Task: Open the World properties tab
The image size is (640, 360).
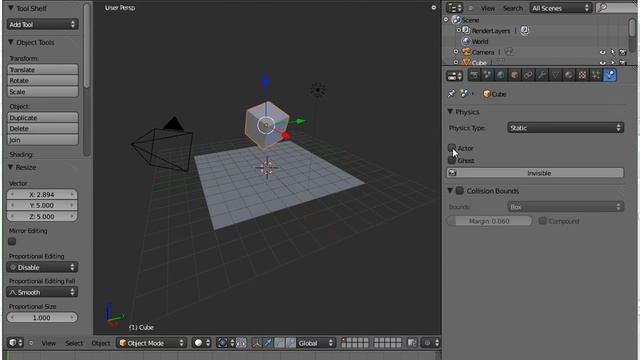Action: point(501,75)
